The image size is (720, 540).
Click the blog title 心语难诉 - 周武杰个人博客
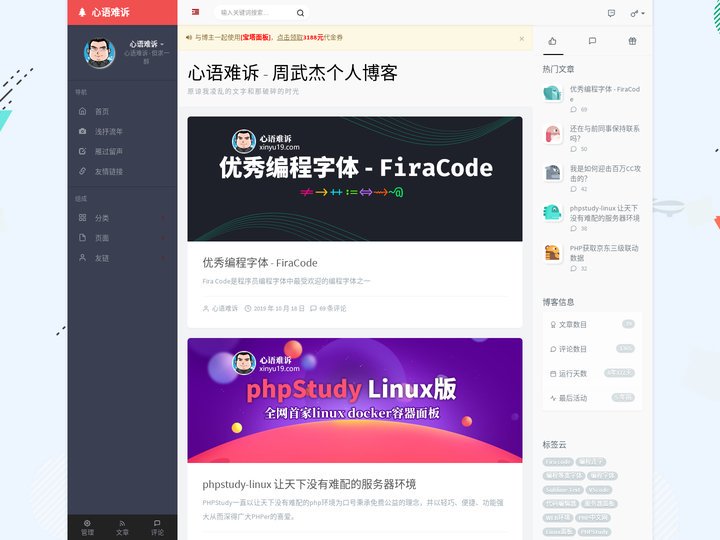(292, 73)
